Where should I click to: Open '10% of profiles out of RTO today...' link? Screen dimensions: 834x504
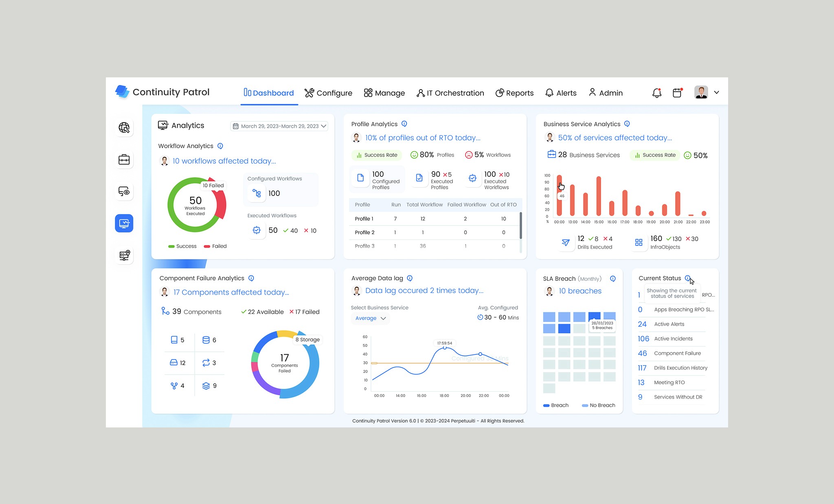click(x=423, y=138)
